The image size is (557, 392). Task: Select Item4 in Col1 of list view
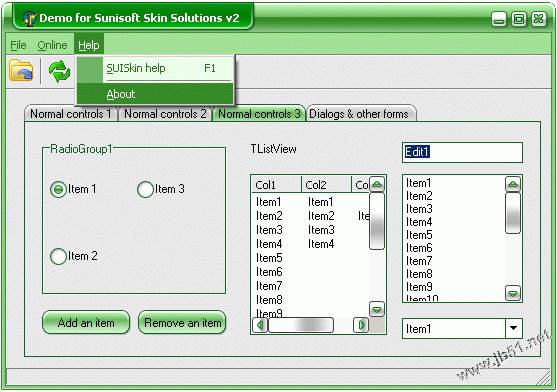tap(269, 244)
